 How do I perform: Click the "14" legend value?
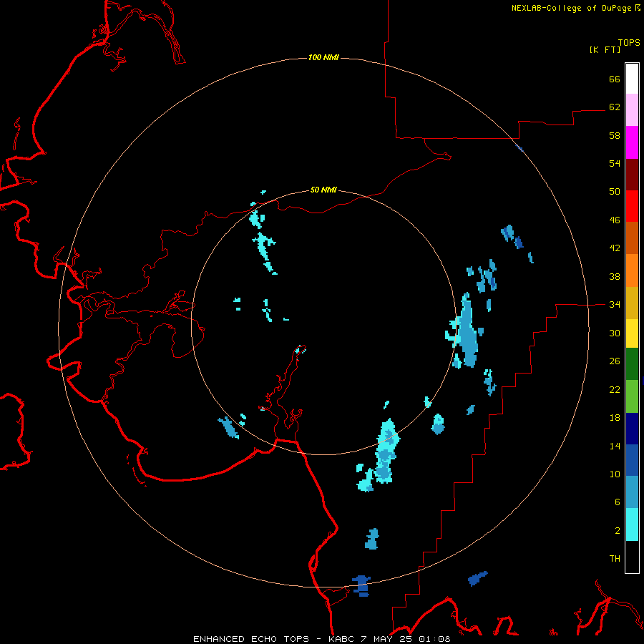[x=615, y=446]
